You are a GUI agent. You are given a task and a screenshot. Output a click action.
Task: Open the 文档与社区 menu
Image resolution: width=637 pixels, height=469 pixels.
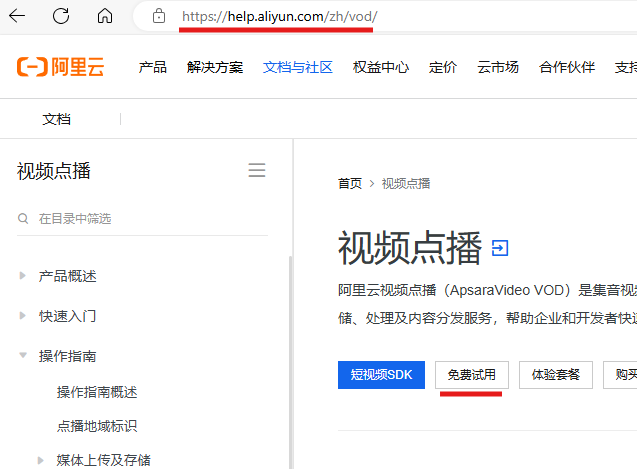298,67
